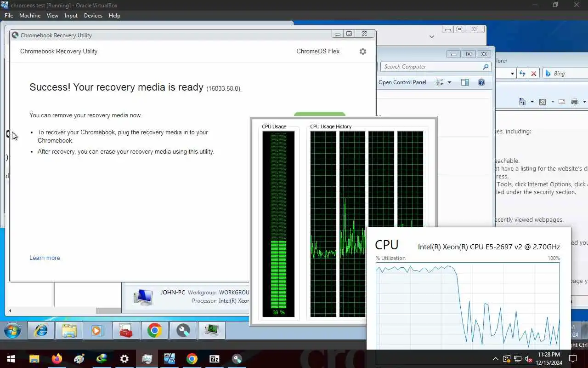This screenshot has width=588, height=368.
Task: Open the VirtualBox File menu
Action: pyautogui.click(x=9, y=15)
